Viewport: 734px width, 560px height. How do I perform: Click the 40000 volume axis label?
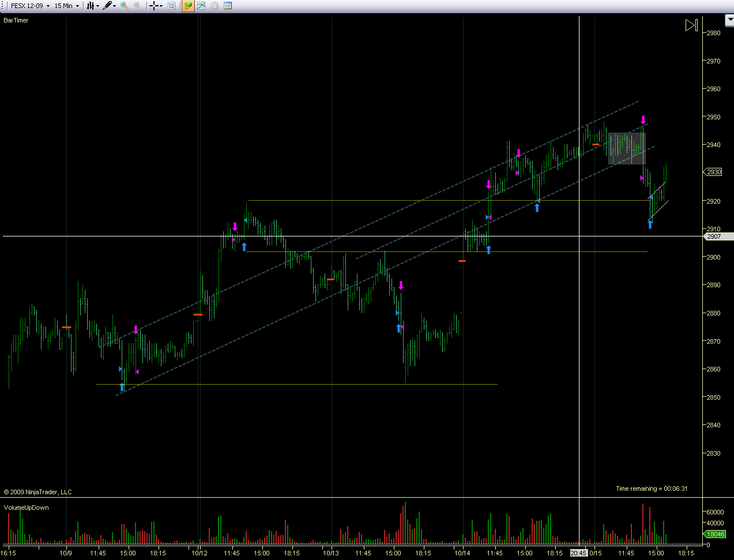click(715, 523)
